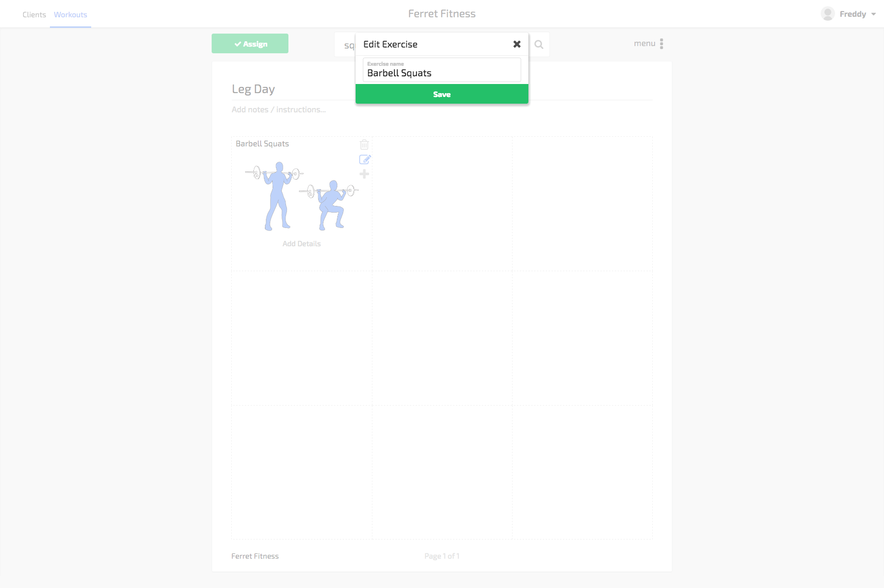Click the Ferret Fitness header title
This screenshot has height=588, width=884.
(x=442, y=14)
